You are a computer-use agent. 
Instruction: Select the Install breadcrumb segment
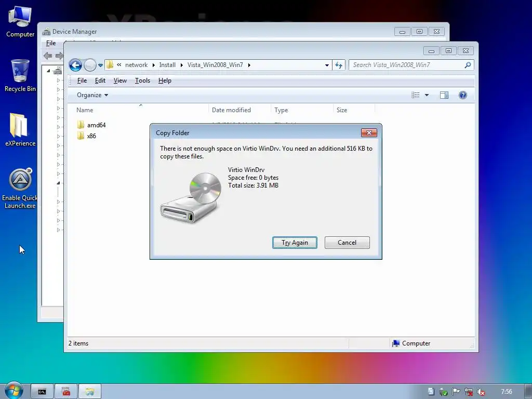(x=167, y=65)
